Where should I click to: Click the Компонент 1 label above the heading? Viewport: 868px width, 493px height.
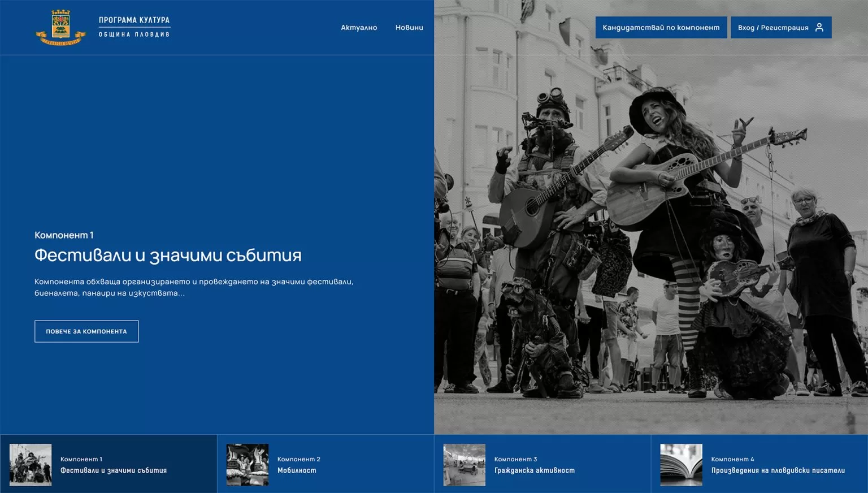(x=64, y=235)
